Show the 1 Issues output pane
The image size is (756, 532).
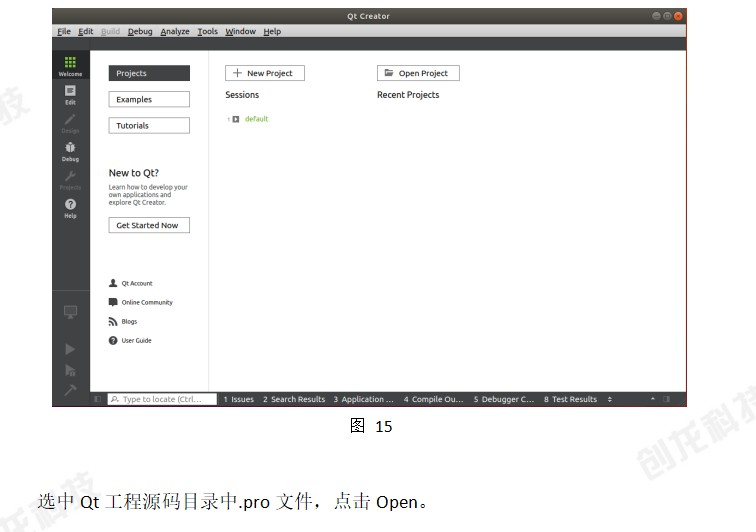click(239, 399)
